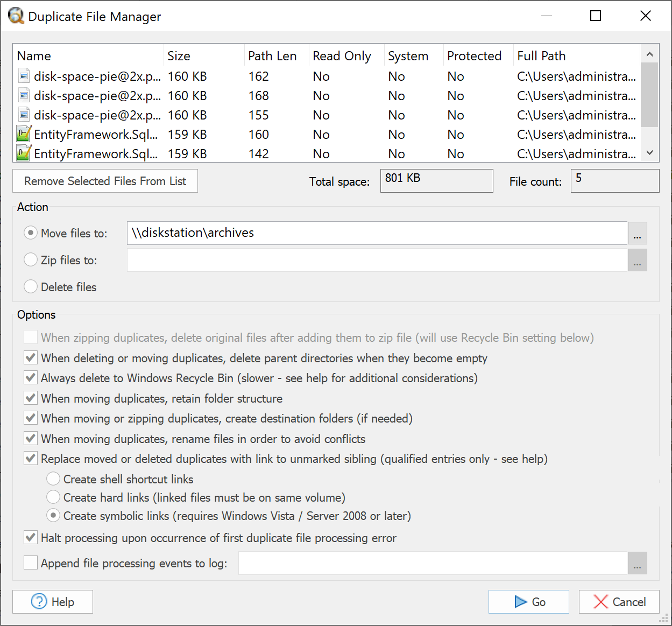Open the browse dialog for log file
Screen dimensions: 672x626
[x=637, y=562]
